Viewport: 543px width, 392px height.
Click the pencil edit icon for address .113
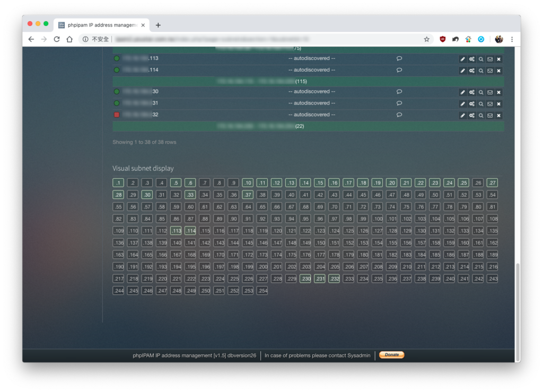click(x=462, y=59)
